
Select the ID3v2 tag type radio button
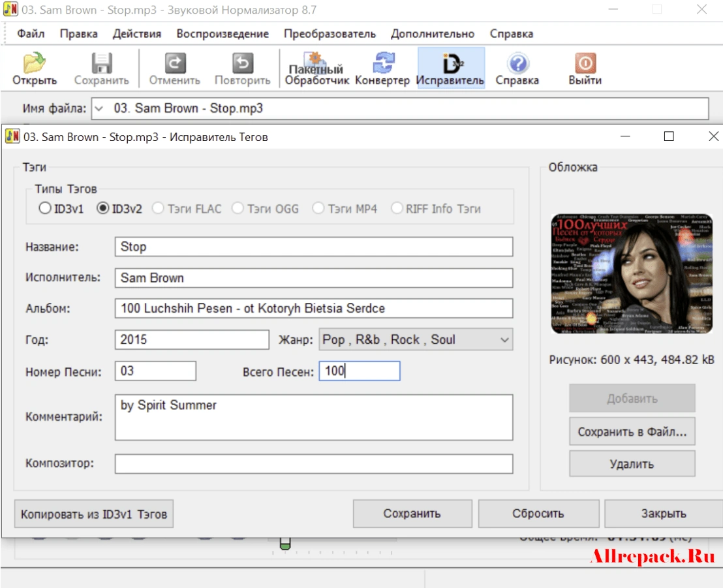click(103, 208)
